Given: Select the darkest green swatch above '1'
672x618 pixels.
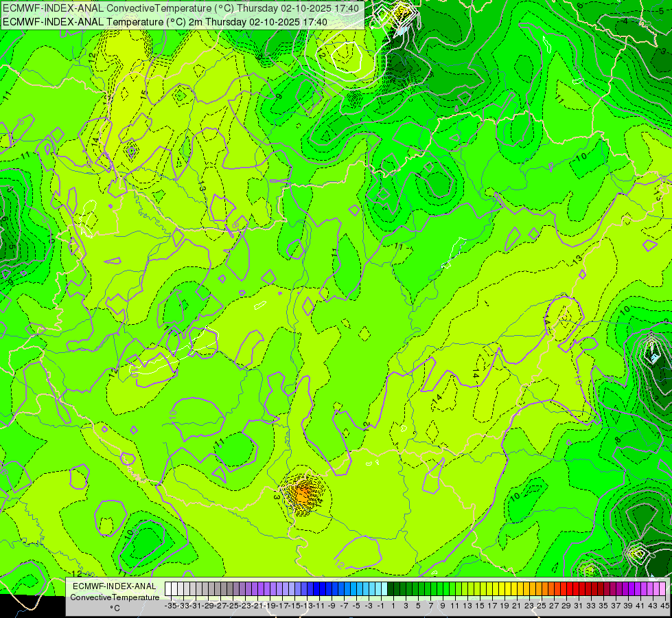Looking at the screenshot, I should (x=391, y=589).
